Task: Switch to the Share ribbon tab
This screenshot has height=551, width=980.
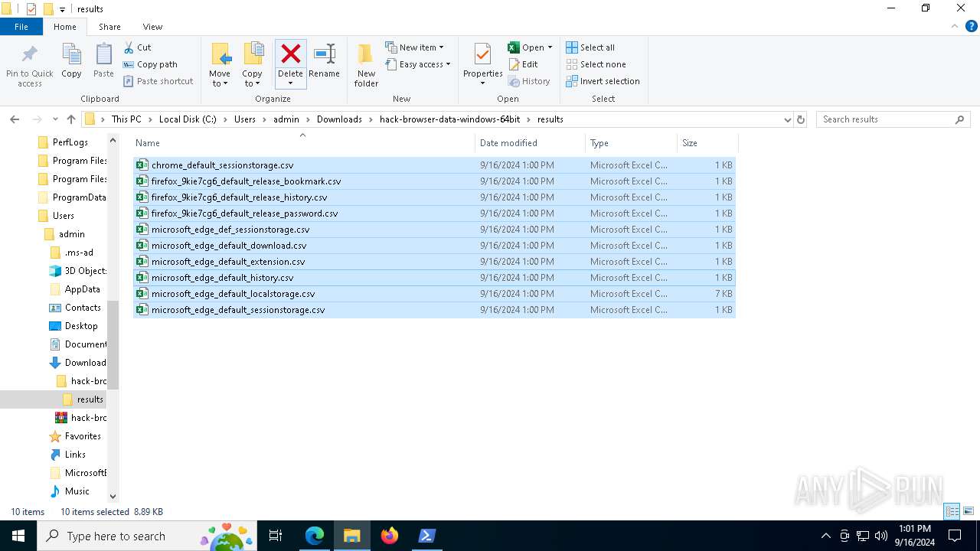Action: 109,27
